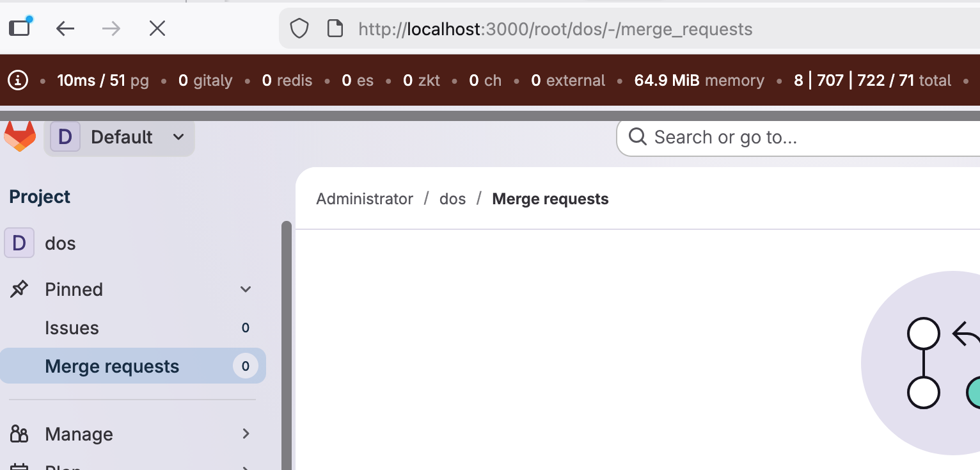The height and width of the screenshot is (470, 980).
Task: Click the GitLab fox logo
Action: coord(20,136)
